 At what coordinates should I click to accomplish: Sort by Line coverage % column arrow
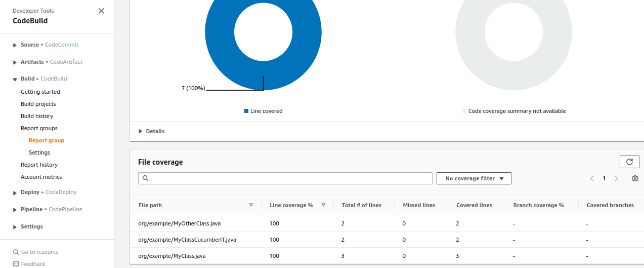(323, 205)
